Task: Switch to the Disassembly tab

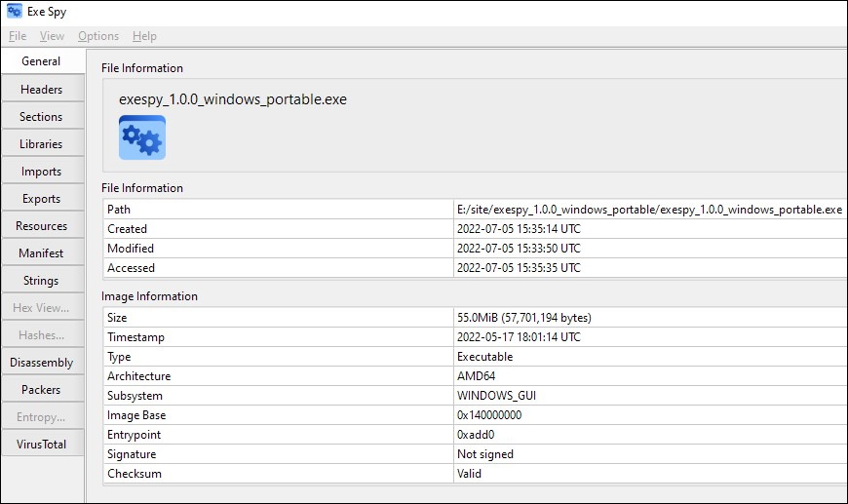Action: pos(41,362)
